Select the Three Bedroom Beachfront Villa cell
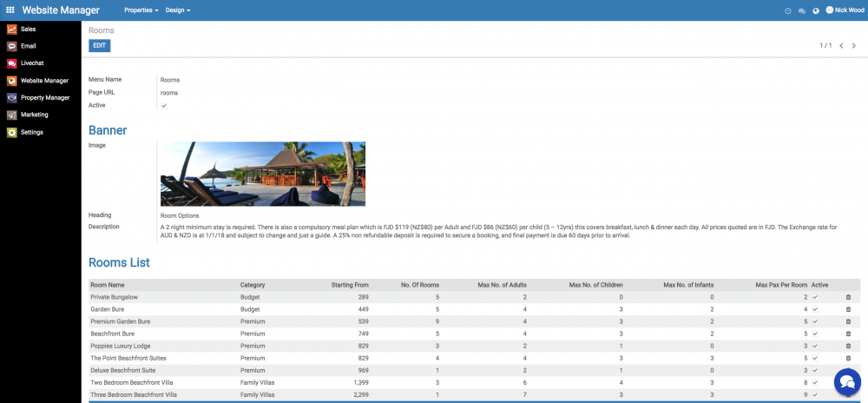Viewport: 868px width, 403px height. 134,394
